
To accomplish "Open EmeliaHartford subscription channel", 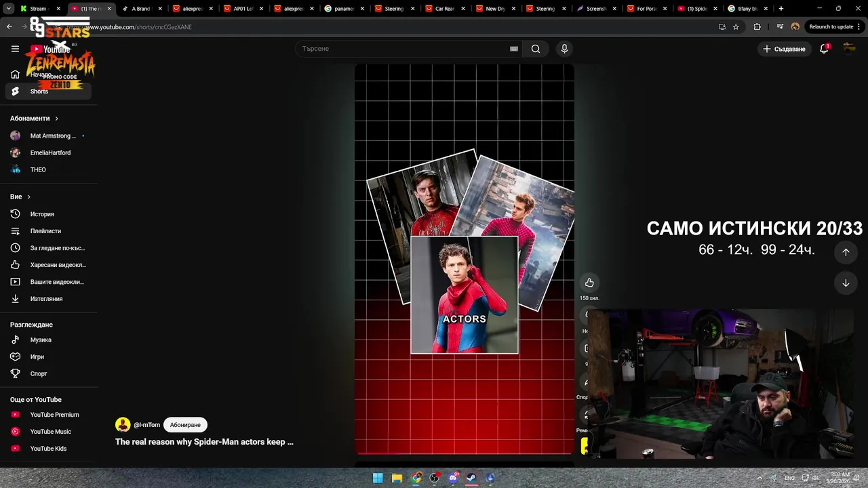I will pyautogui.click(x=48, y=152).
